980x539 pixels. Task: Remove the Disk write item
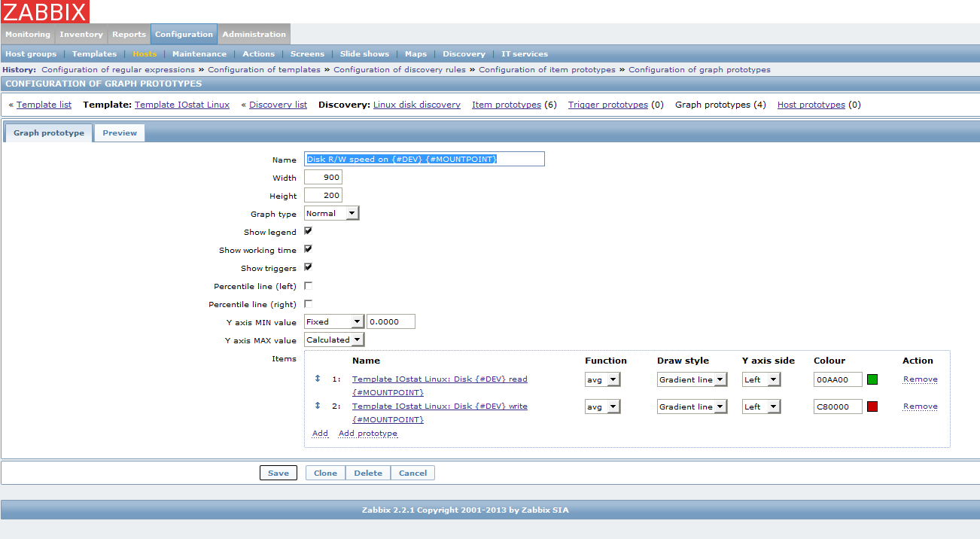[x=920, y=407]
